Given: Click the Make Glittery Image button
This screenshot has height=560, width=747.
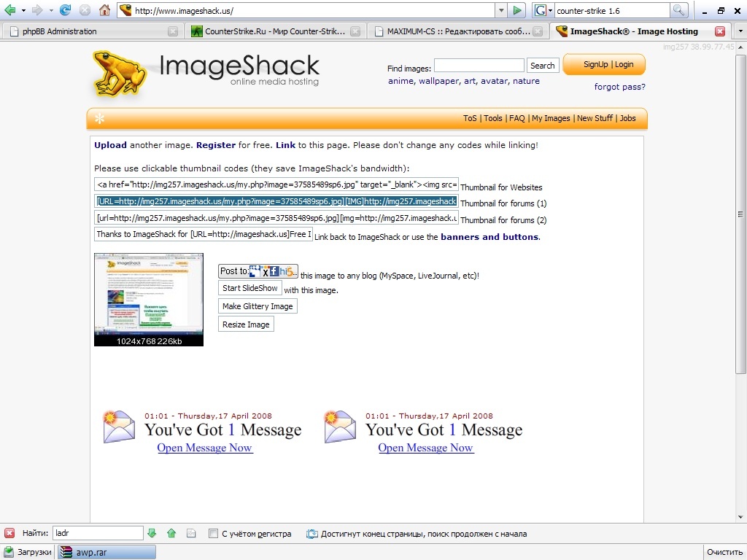Looking at the screenshot, I should pyautogui.click(x=258, y=306).
